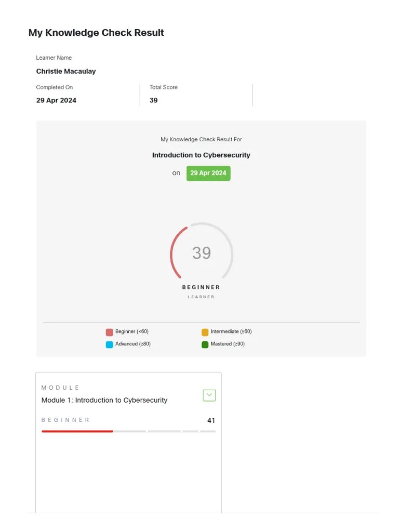Click the green 29 Apr 2024 date badge
The image size is (399, 532).
point(208,174)
